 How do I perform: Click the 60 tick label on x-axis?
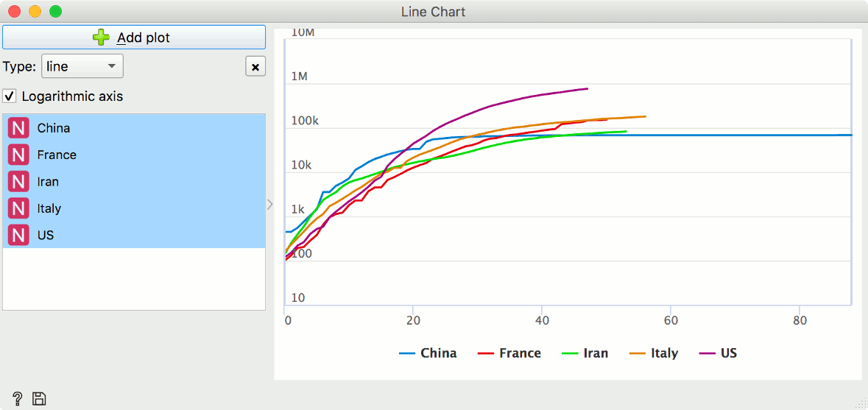pyautogui.click(x=671, y=320)
